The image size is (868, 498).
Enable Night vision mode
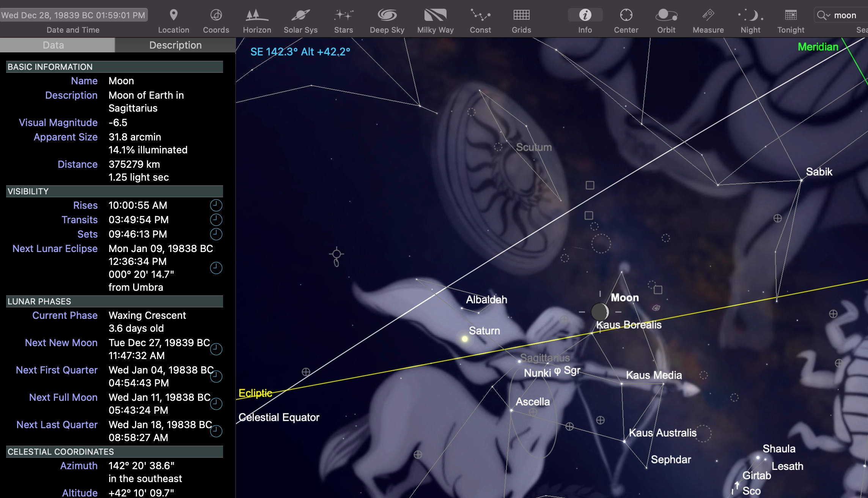click(750, 16)
